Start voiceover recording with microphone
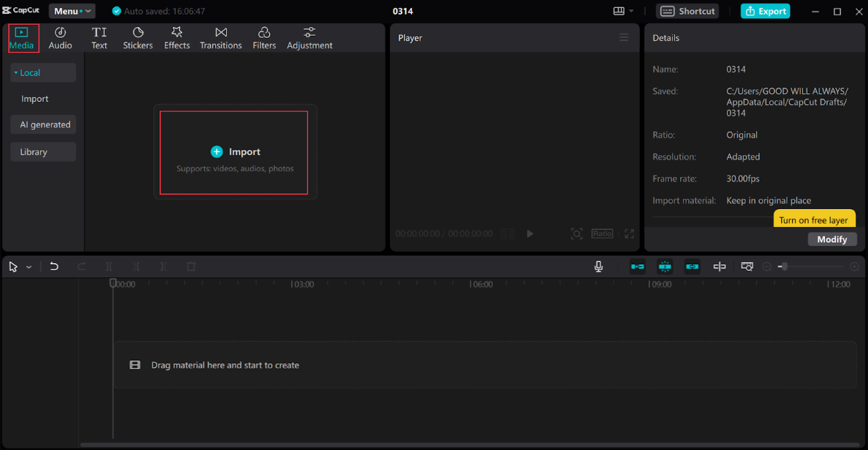Viewport: 868px width, 450px height. pyautogui.click(x=598, y=267)
